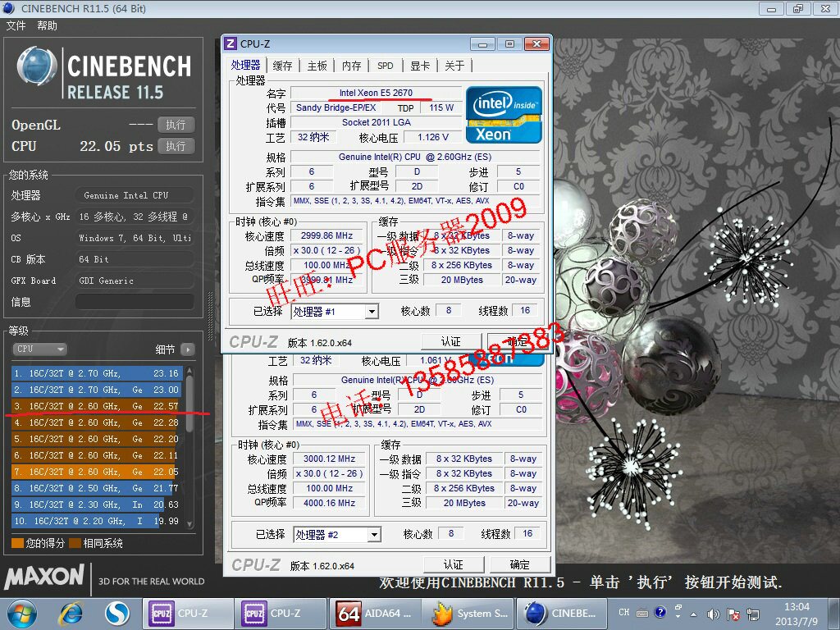Open the 文件 menu in Cinebench

coord(16,25)
